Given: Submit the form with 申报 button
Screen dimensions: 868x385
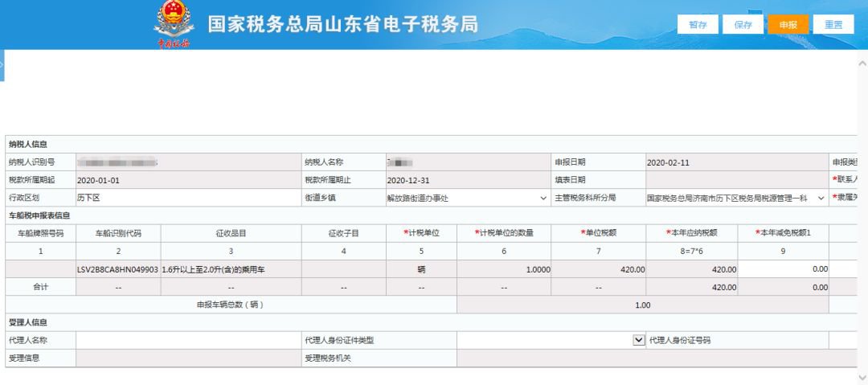Looking at the screenshot, I should click(x=788, y=25).
